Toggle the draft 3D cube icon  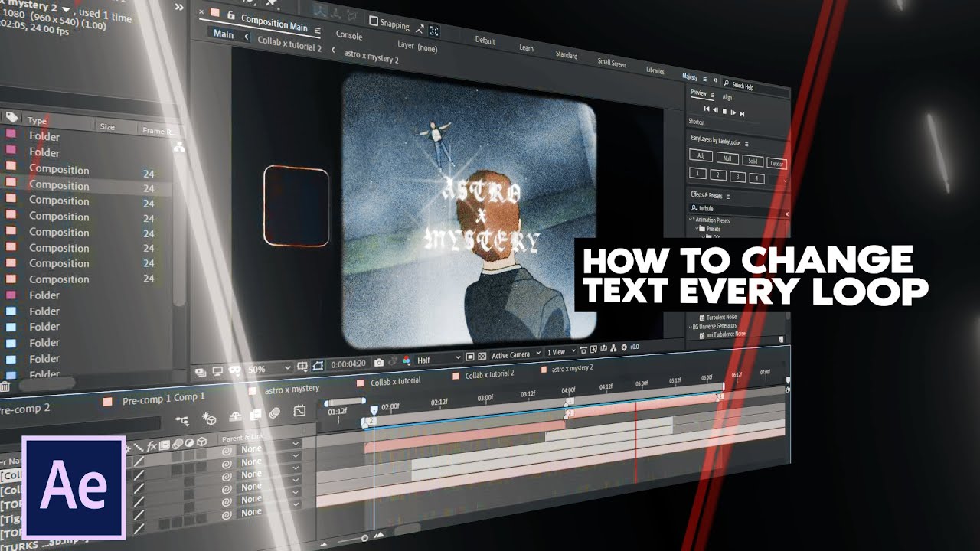(x=209, y=419)
